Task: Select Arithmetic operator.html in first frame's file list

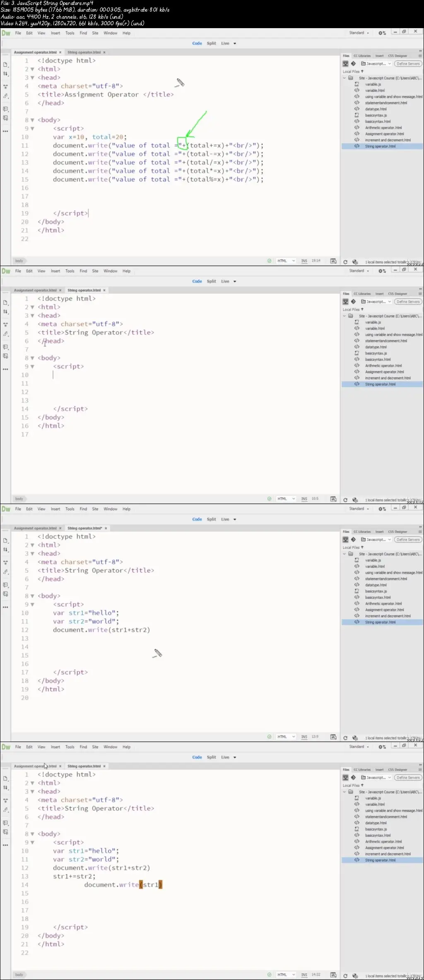Action: 383,128
